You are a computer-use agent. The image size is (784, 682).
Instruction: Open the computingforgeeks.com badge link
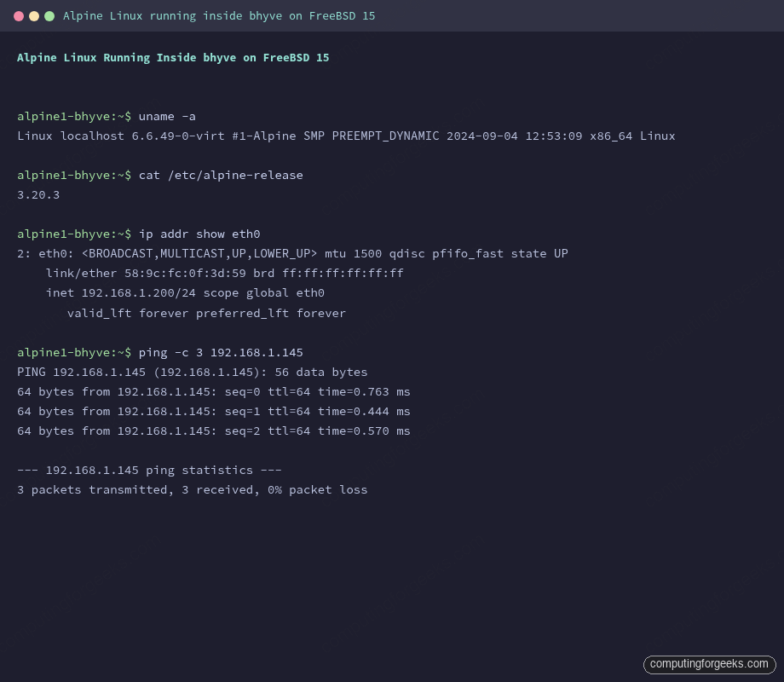(x=709, y=664)
